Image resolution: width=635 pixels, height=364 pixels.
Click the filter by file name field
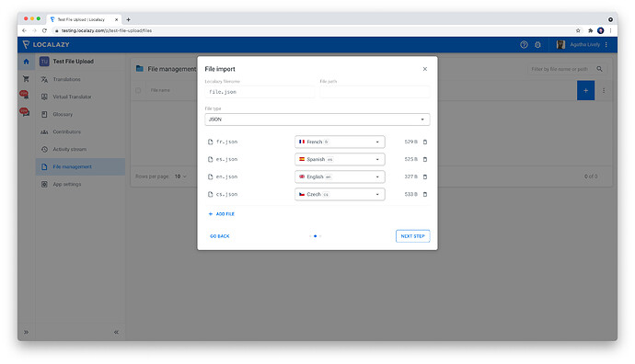pyautogui.click(x=560, y=69)
